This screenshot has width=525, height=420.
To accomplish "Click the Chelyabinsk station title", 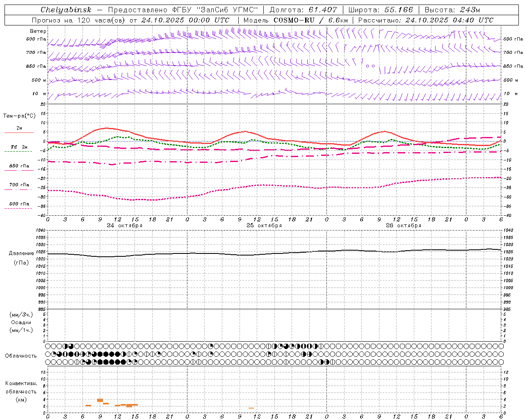I will (x=66, y=10).
